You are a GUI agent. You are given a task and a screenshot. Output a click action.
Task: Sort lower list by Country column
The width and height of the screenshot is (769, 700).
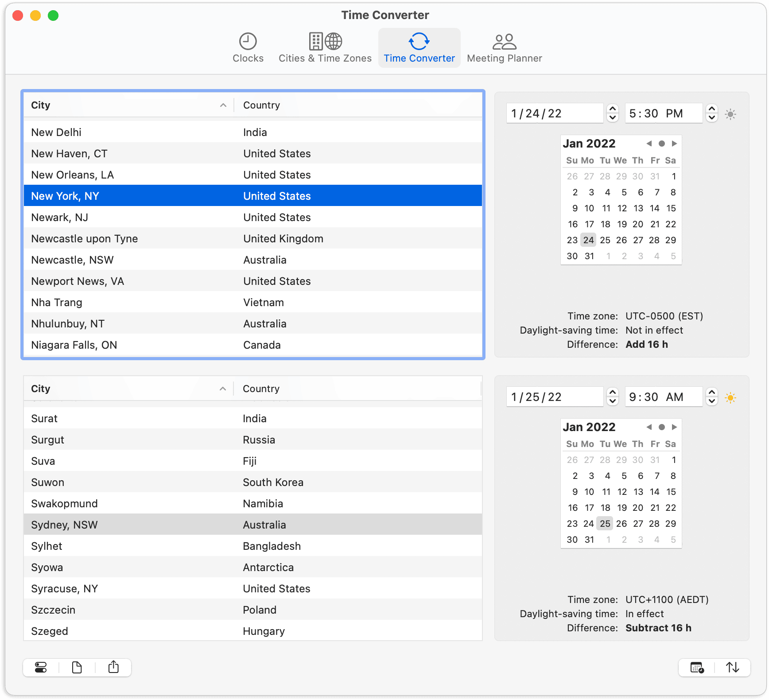point(357,389)
